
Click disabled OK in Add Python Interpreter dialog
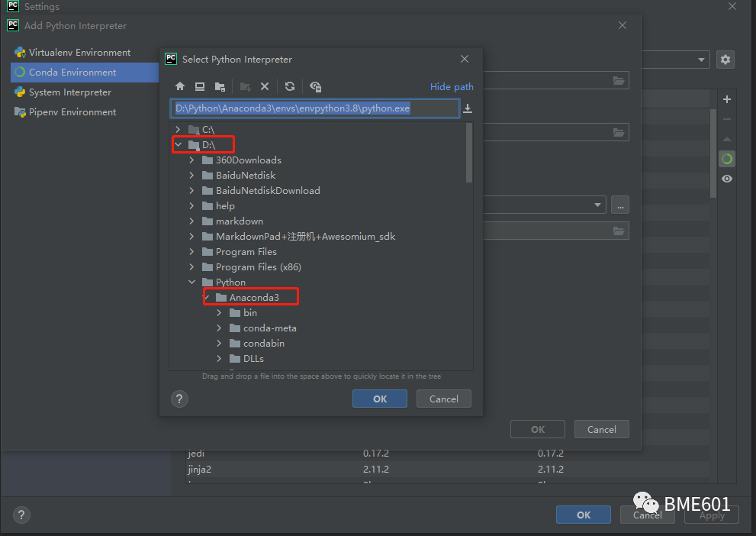point(538,429)
